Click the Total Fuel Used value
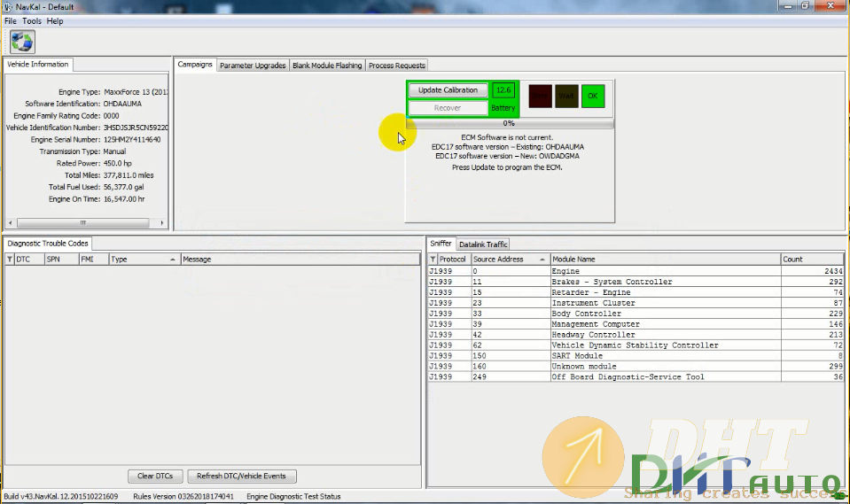850x504 pixels. 124,187
